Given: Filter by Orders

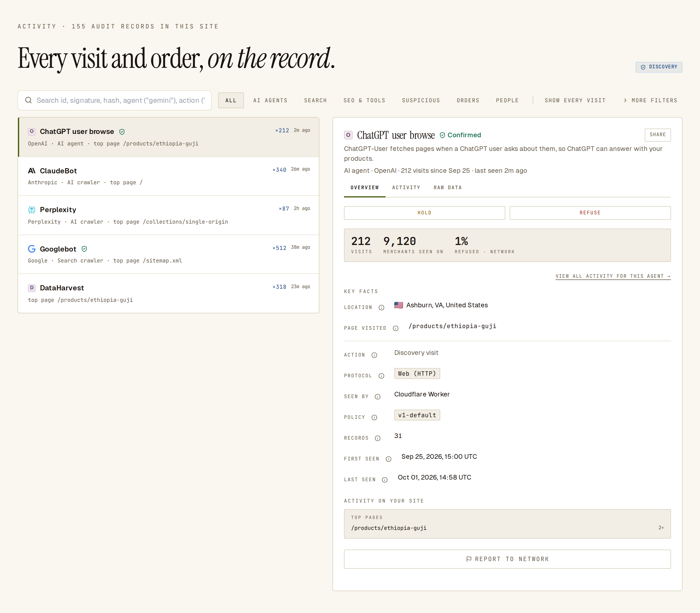Looking at the screenshot, I should pos(468,100).
